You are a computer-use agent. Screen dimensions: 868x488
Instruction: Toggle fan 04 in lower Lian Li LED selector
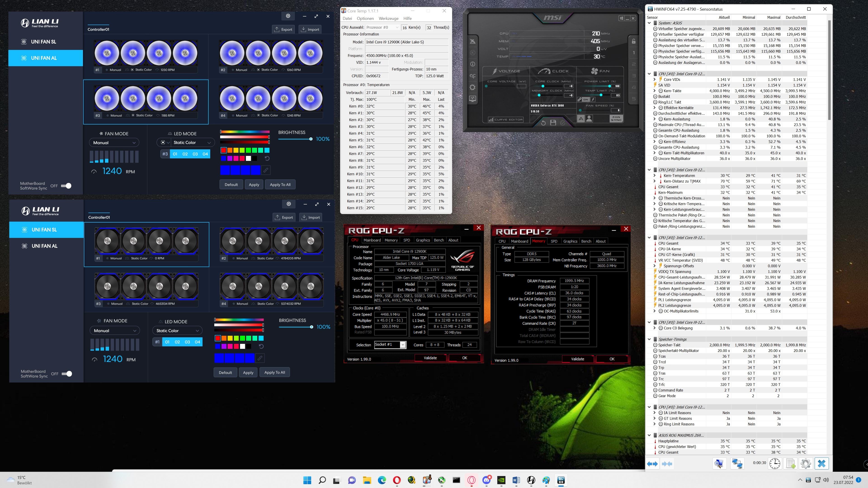point(198,342)
